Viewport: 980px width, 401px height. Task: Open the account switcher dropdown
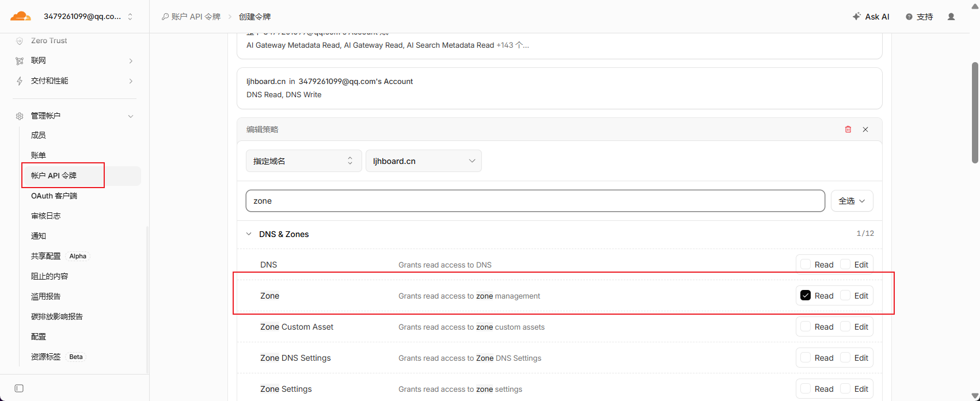88,17
